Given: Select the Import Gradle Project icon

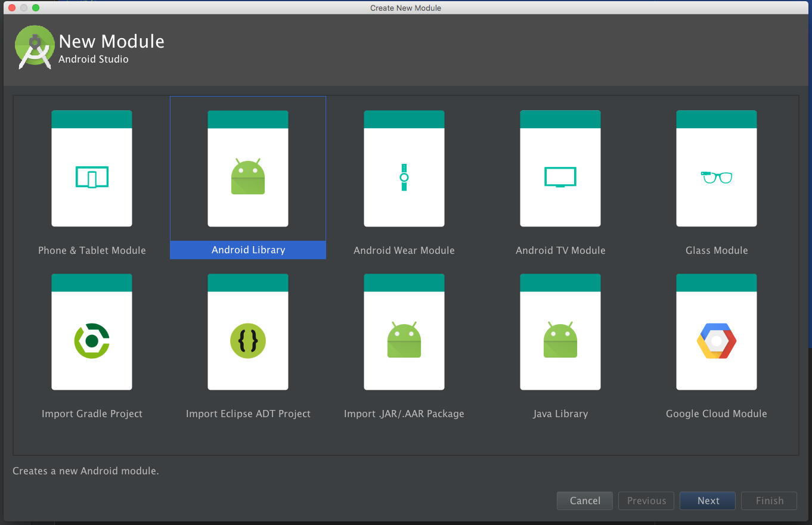Looking at the screenshot, I should click(92, 341).
